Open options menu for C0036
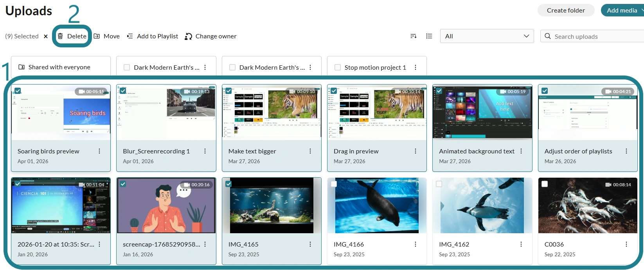This screenshot has height=270, width=644. (626, 244)
